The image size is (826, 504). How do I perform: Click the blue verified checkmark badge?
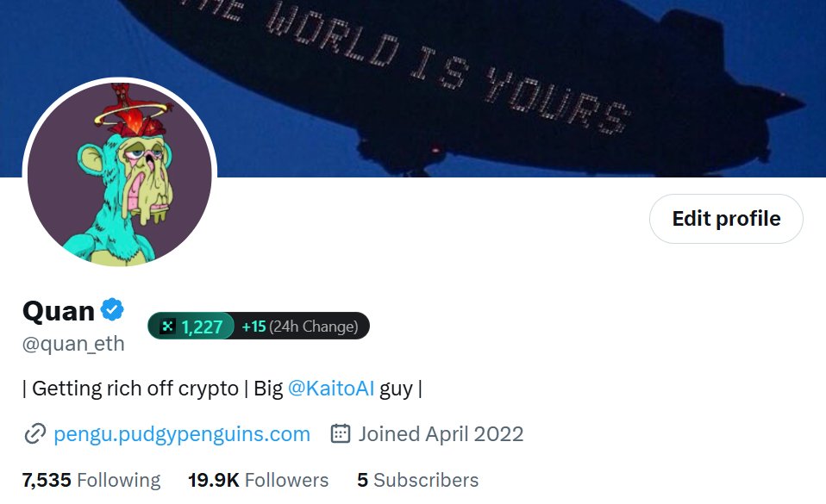point(112,309)
